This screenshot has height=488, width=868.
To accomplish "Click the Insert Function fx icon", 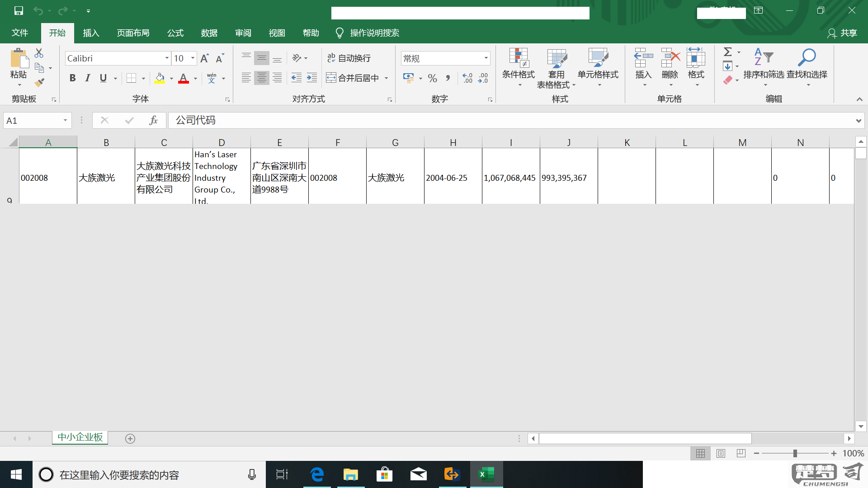I will click(x=153, y=120).
